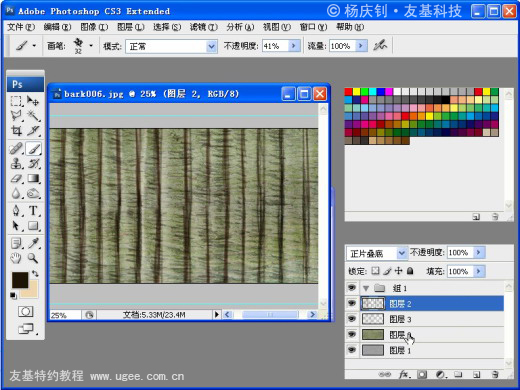Toggle lock transparent pixels
Image resolution: width=520 pixels, height=390 pixels.
coord(375,271)
